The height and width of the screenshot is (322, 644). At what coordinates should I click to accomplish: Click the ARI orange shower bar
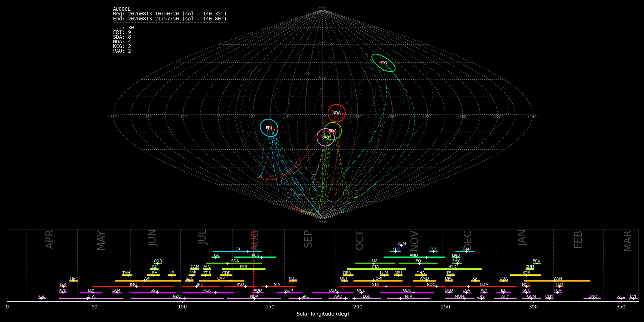pyautogui.click(x=148, y=281)
